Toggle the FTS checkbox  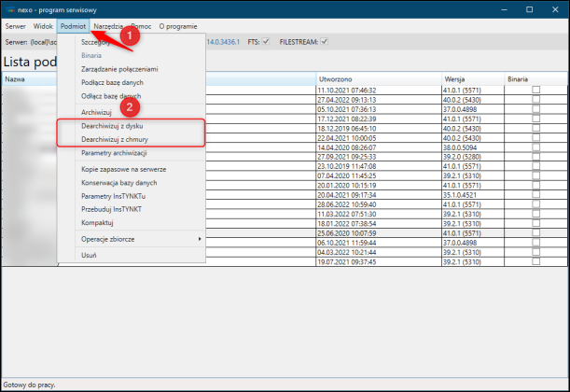tap(266, 42)
